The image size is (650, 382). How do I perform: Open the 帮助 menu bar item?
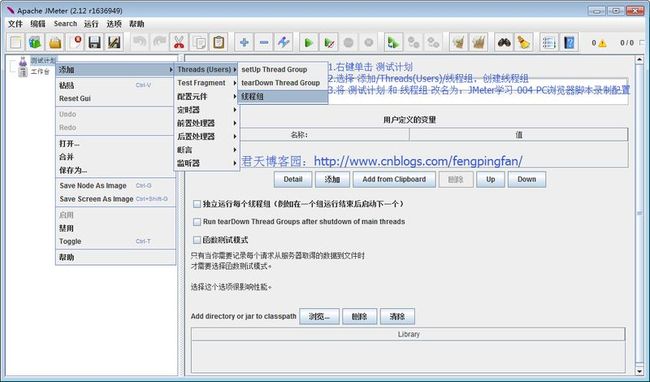(x=137, y=24)
